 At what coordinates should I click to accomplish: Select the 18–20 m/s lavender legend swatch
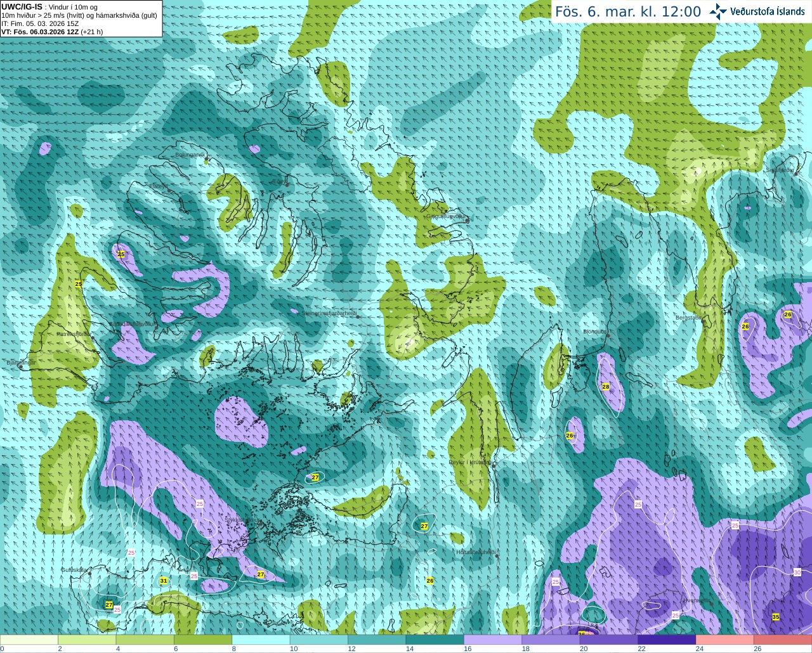click(551, 640)
